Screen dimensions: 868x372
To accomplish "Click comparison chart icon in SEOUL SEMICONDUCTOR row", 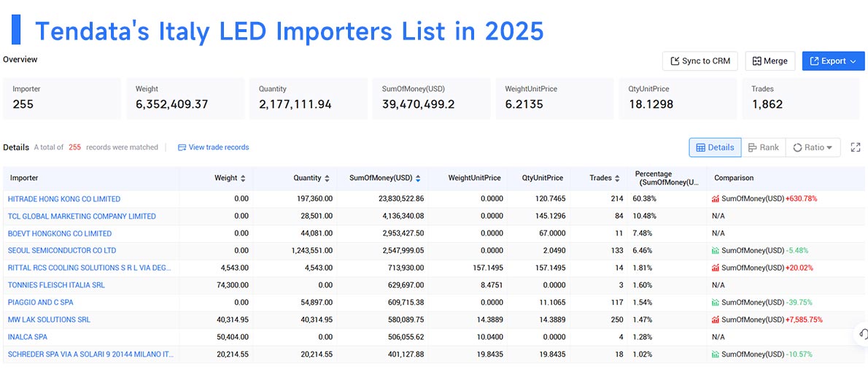I will coord(716,250).
